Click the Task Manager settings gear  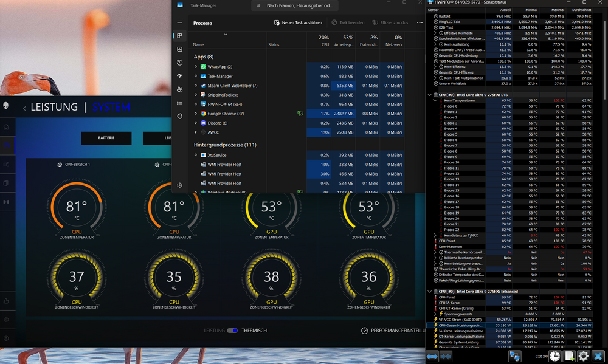(179, 185)
